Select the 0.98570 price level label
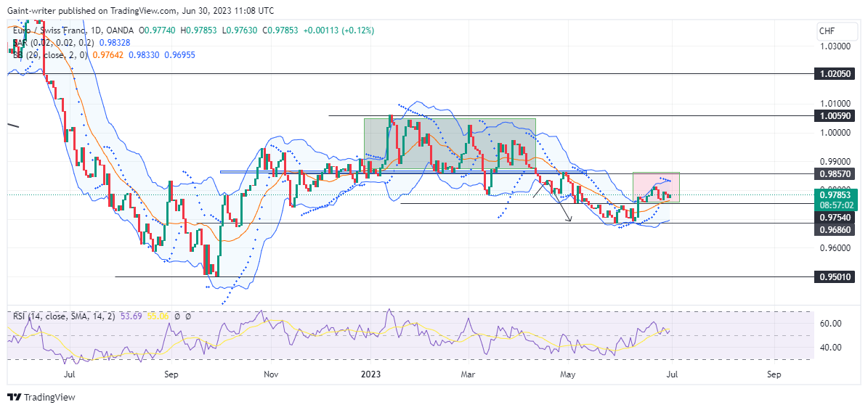The width and height of the screenshot is (868, 410). click(x=834, y=173)
